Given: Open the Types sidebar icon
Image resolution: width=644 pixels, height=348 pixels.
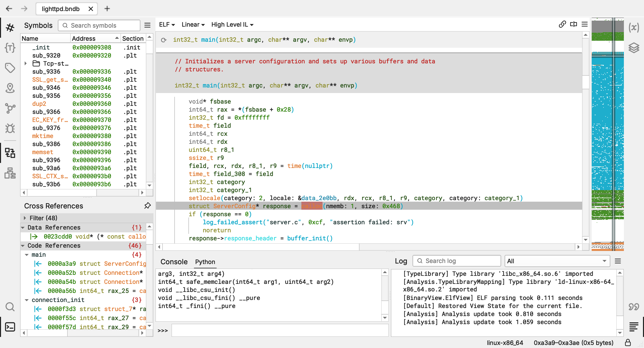Looking at the screenshot, I should point(10,48).
